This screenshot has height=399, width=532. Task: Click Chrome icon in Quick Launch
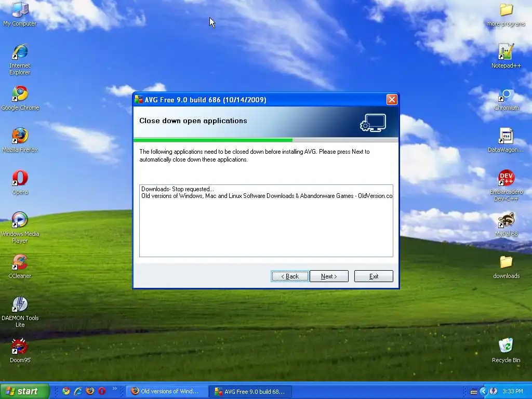tap(66, 391)
